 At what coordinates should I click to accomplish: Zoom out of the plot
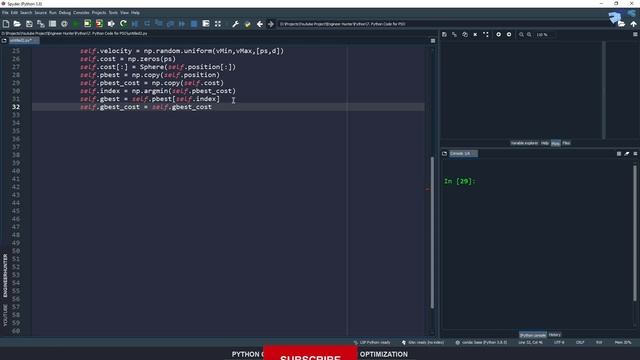click(x=521, y=35)
